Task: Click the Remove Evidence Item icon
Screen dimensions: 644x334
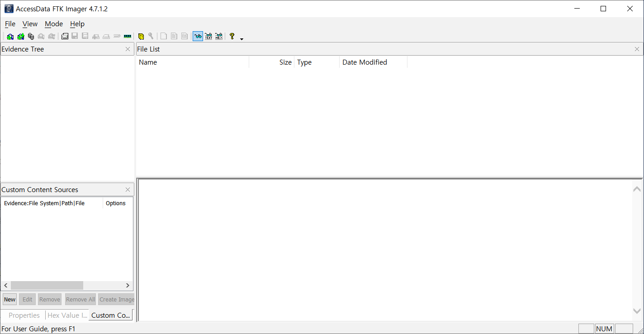Action: pos(41,37)
